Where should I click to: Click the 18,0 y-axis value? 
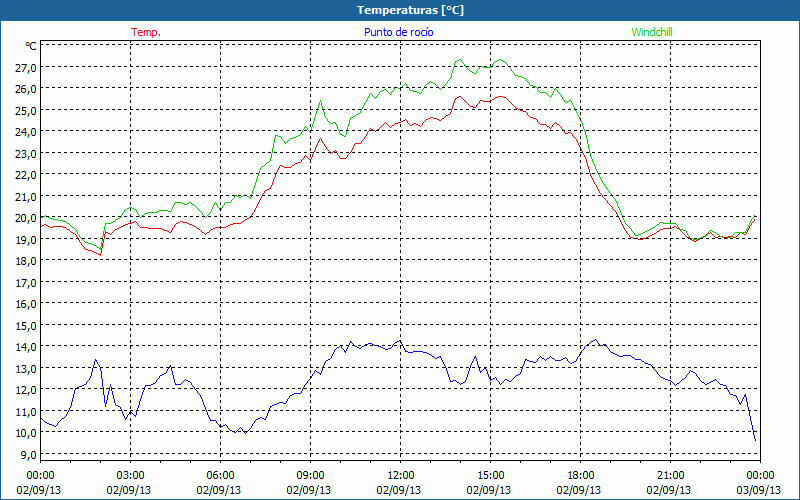27,261
